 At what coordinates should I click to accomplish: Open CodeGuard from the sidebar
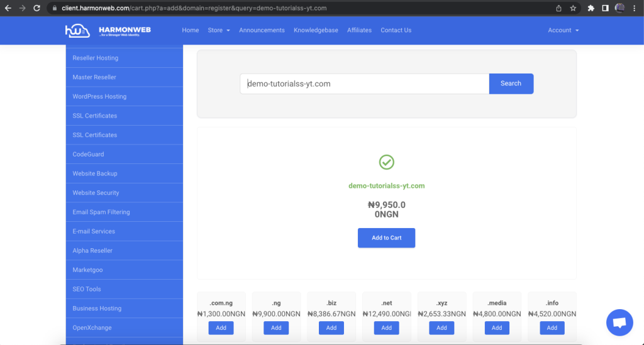click(88, 154)
